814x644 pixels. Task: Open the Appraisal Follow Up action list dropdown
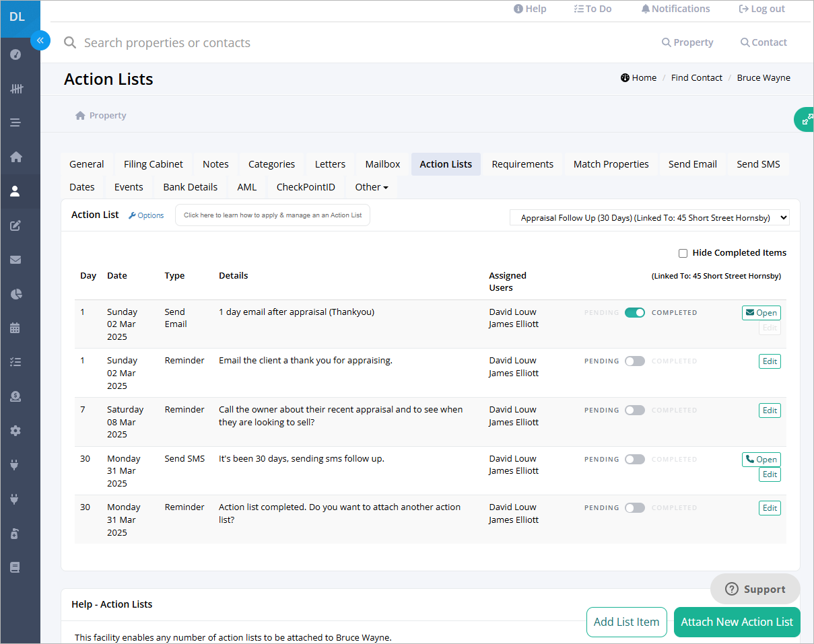point(649,218)
